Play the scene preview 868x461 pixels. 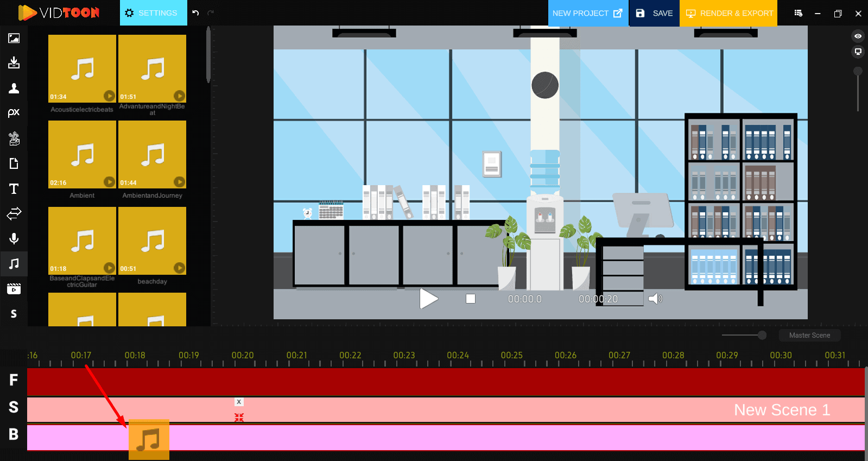pos(429,299)
